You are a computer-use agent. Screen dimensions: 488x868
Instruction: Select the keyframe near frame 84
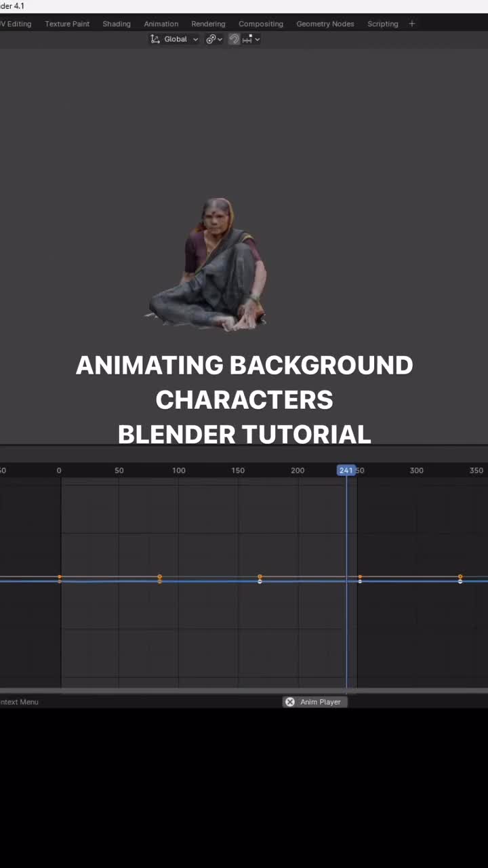click(160, 578)
